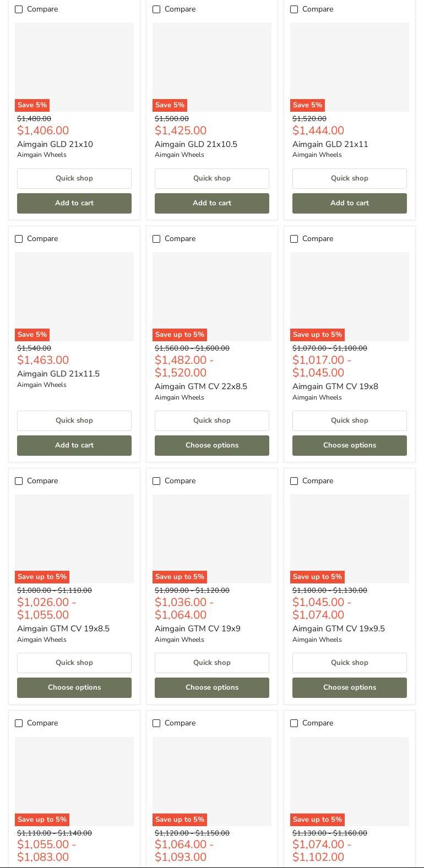
Task: Open Aimgain GLD 21x10.5 product title link
Action: tap(196, 144)
